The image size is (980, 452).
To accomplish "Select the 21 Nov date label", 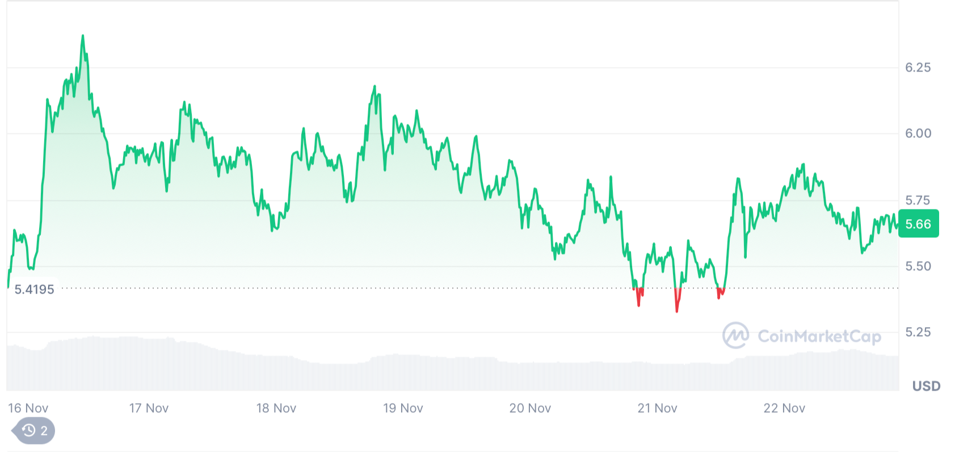I will coord(657,408).
